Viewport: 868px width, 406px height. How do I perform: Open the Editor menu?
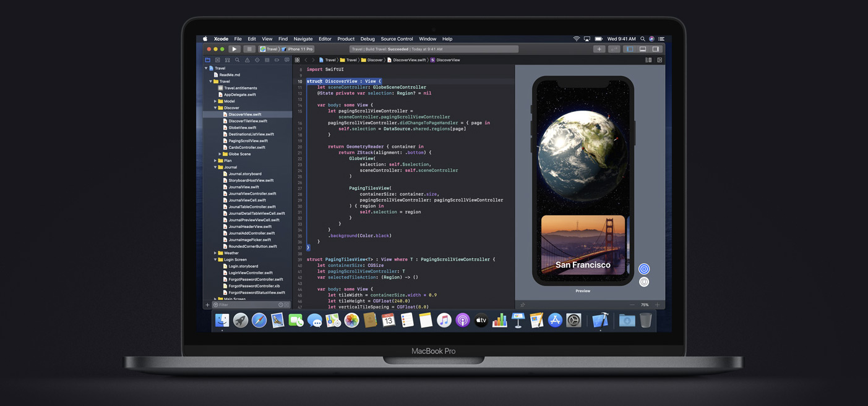tap(325, 39)
